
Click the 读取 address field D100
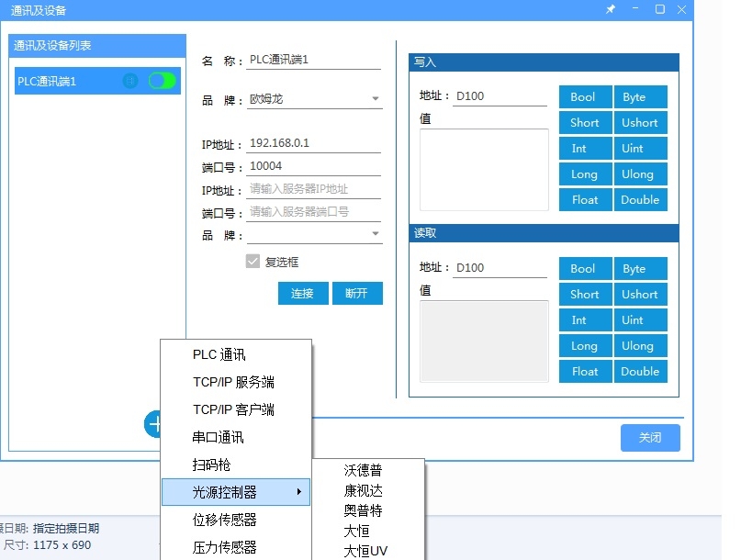click(499, 268)
